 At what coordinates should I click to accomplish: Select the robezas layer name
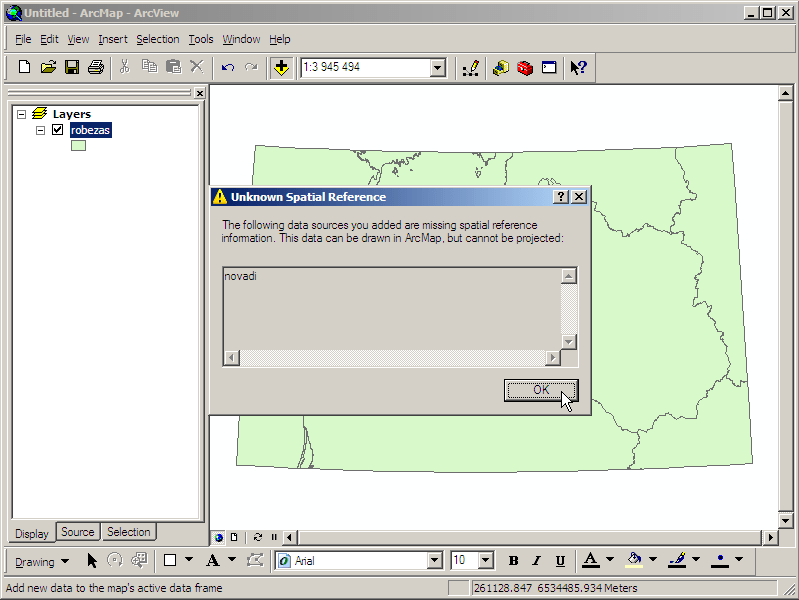(x=90, y=130)
